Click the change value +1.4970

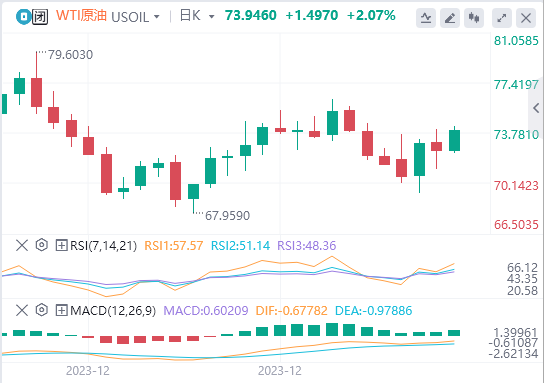point(312,15)
